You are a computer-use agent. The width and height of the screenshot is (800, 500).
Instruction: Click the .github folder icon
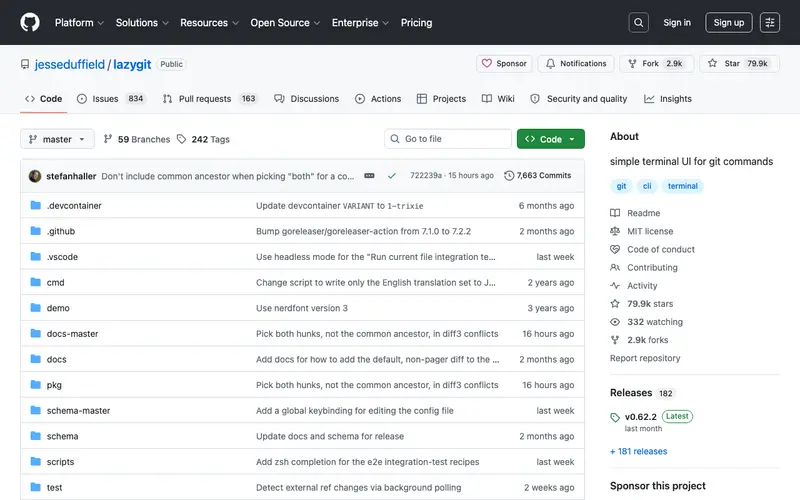tap(36, 231)
